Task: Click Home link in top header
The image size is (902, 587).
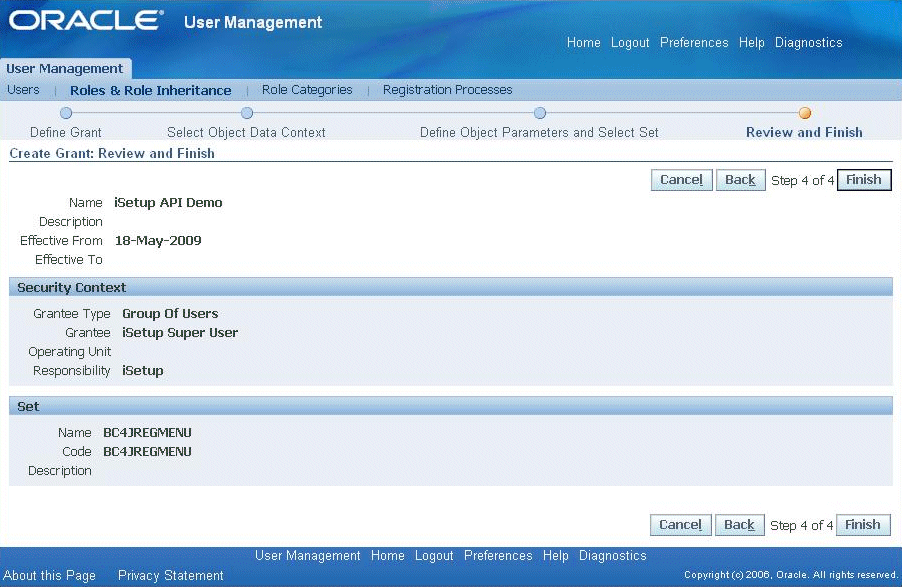Action: [583, 43]
